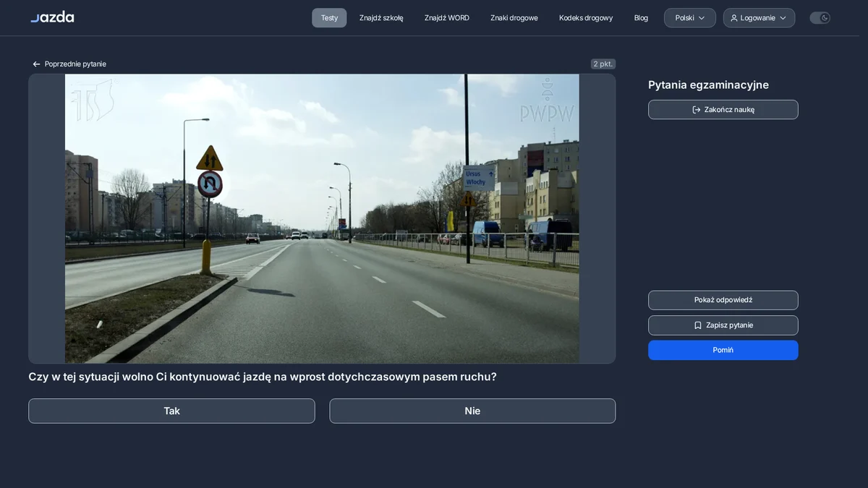Show the answer with Pokaż odpowiedź

723,300
